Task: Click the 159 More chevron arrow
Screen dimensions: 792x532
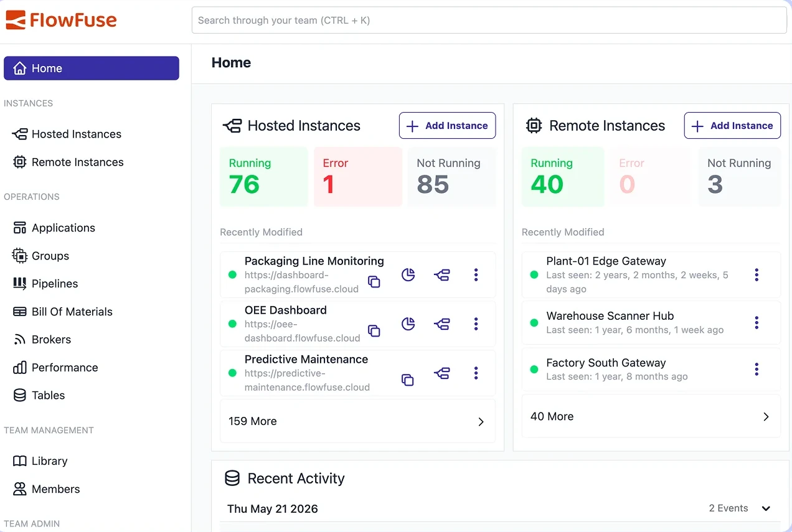Action: [x=481, y=421]
